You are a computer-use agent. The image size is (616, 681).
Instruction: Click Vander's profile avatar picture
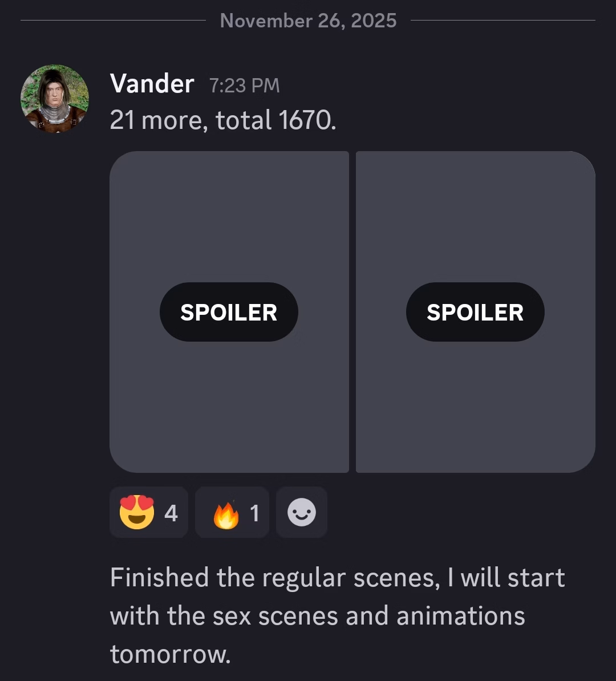[55, 99]
